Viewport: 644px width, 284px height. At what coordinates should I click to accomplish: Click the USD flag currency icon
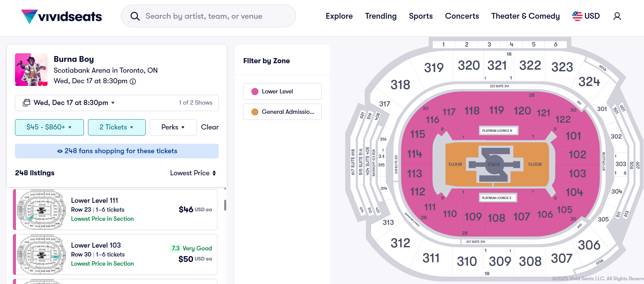(x=577, y=16)
